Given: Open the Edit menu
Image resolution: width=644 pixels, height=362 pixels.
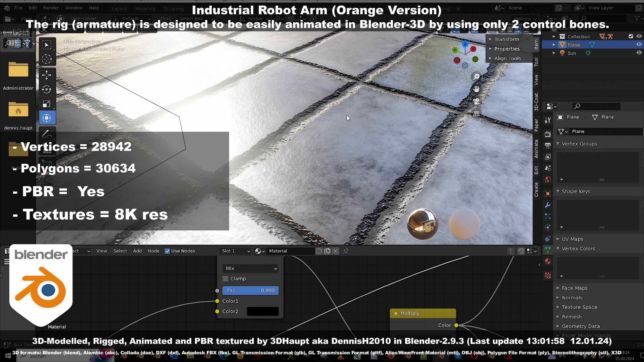Looking at the screenshot, I should point(33,8).
